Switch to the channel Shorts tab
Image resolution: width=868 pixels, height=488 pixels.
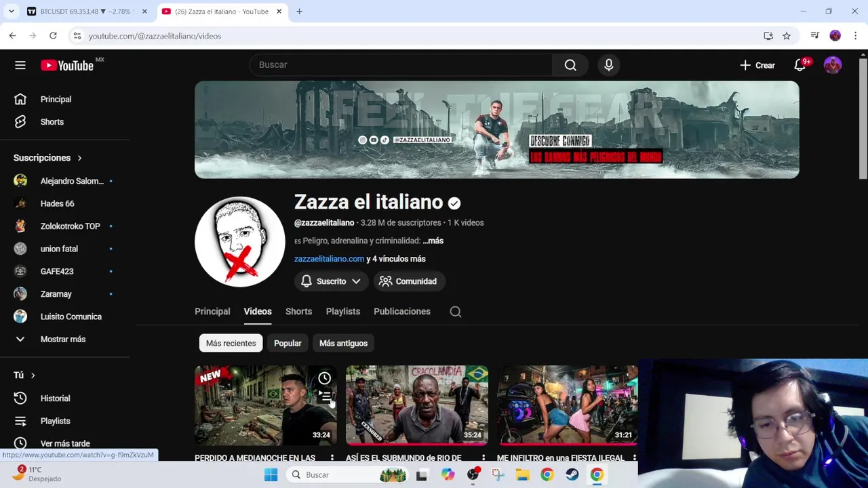(298, 311)
